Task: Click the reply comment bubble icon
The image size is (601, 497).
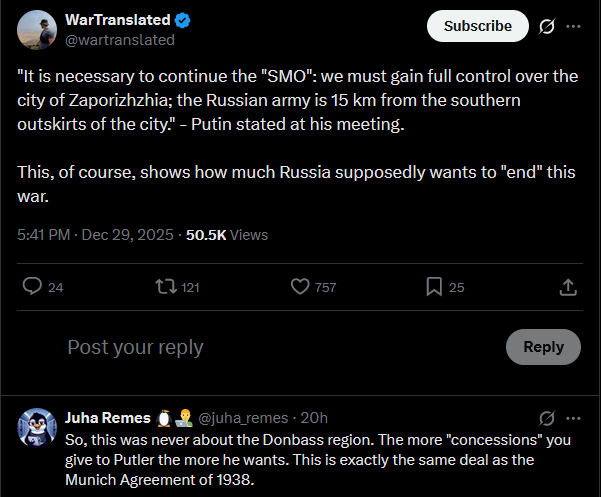Action: pos(32,286)
